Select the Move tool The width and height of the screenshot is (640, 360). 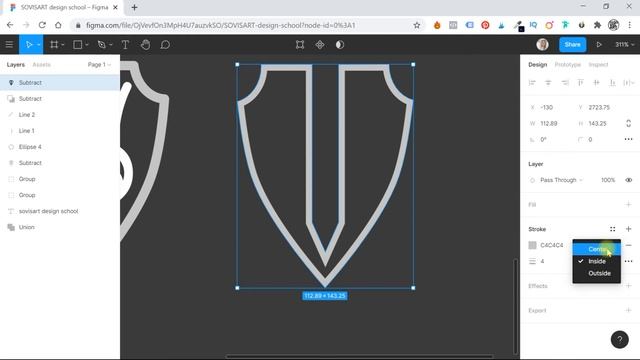(x=29, y=44)
